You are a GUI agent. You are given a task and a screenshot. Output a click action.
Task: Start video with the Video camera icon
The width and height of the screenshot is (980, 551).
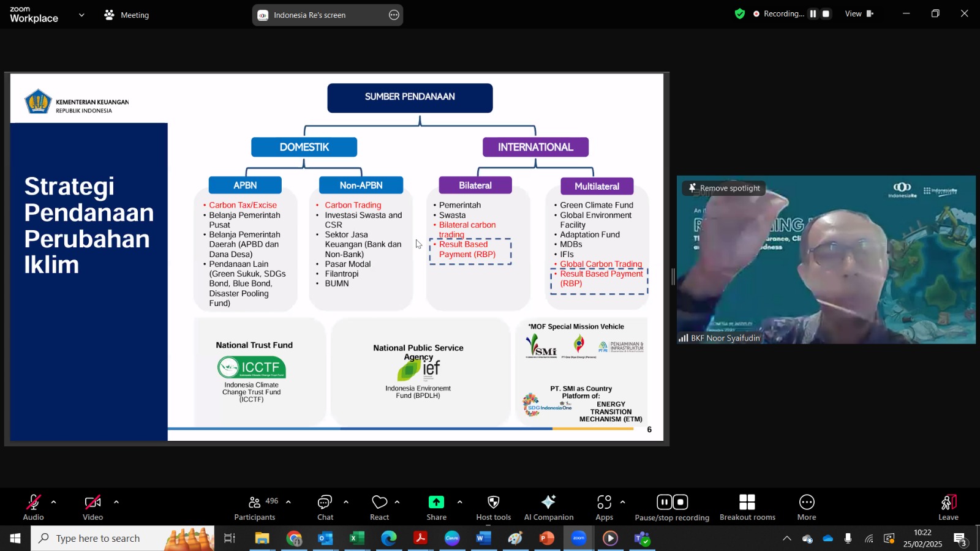pyautogui.click(x=92, y=503)
